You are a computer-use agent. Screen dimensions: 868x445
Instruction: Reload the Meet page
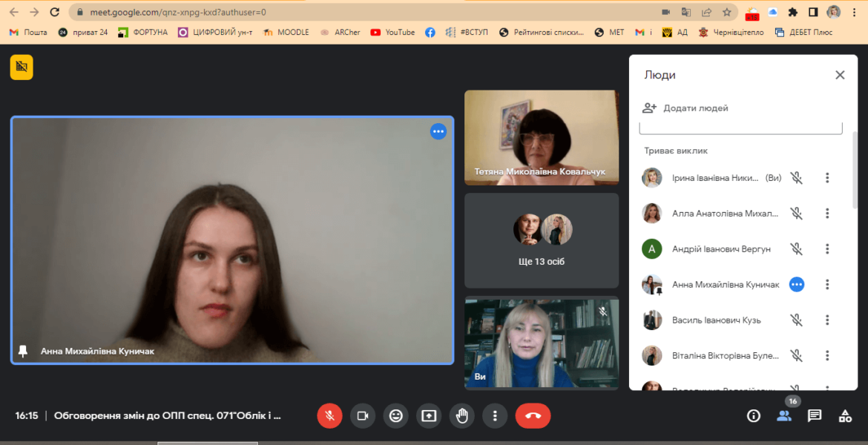(54, 12)
